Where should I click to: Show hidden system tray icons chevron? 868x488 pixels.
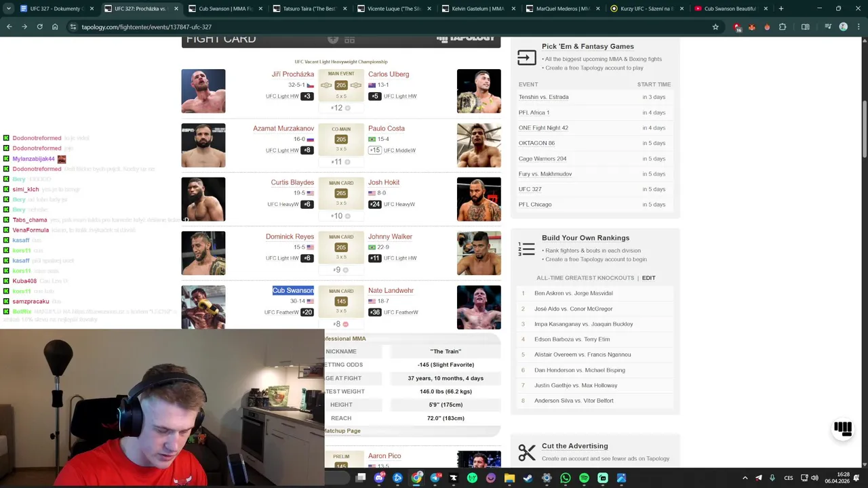(x=745, y=478)
